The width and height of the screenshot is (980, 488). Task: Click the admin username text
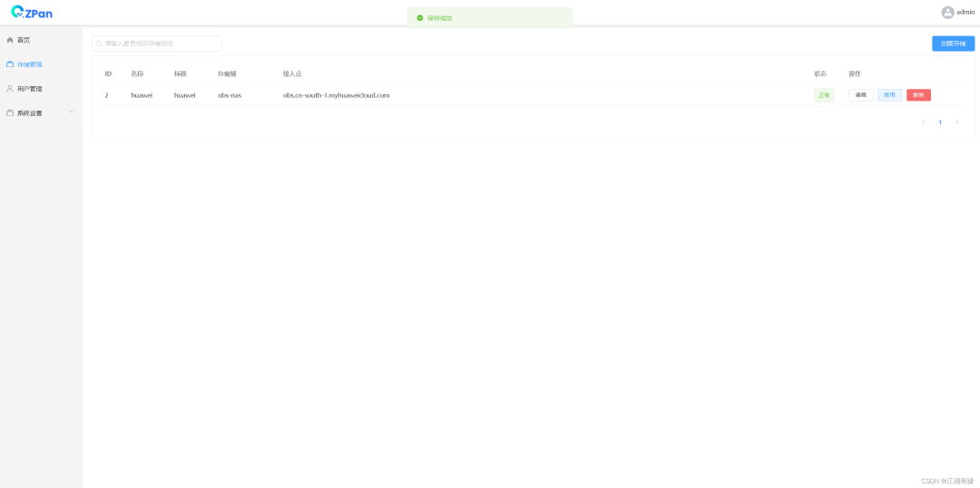pos(965,12)
